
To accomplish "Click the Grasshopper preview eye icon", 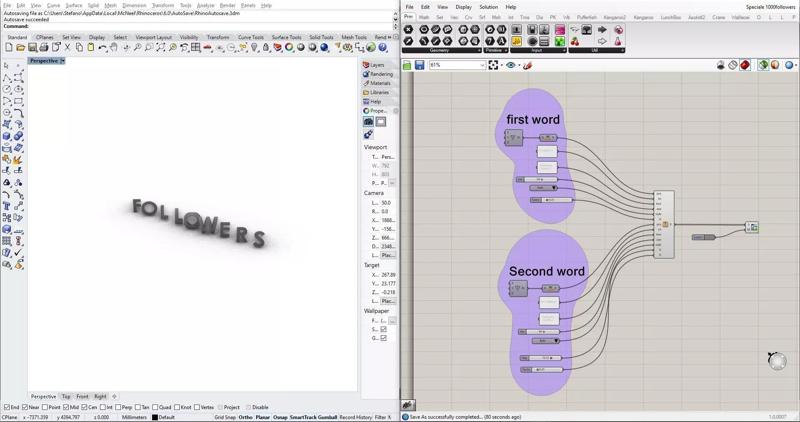I will [511, 65].
